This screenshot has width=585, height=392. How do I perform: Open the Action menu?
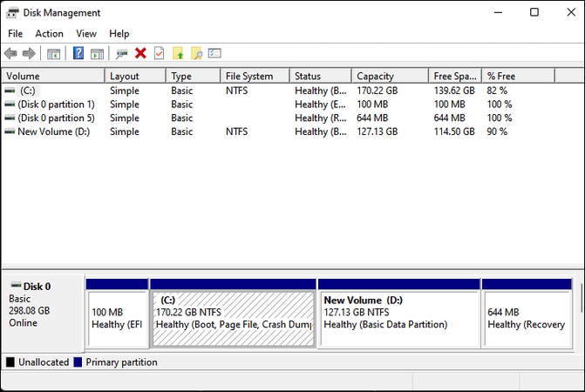pyautogui.click(x=49, y=33)
